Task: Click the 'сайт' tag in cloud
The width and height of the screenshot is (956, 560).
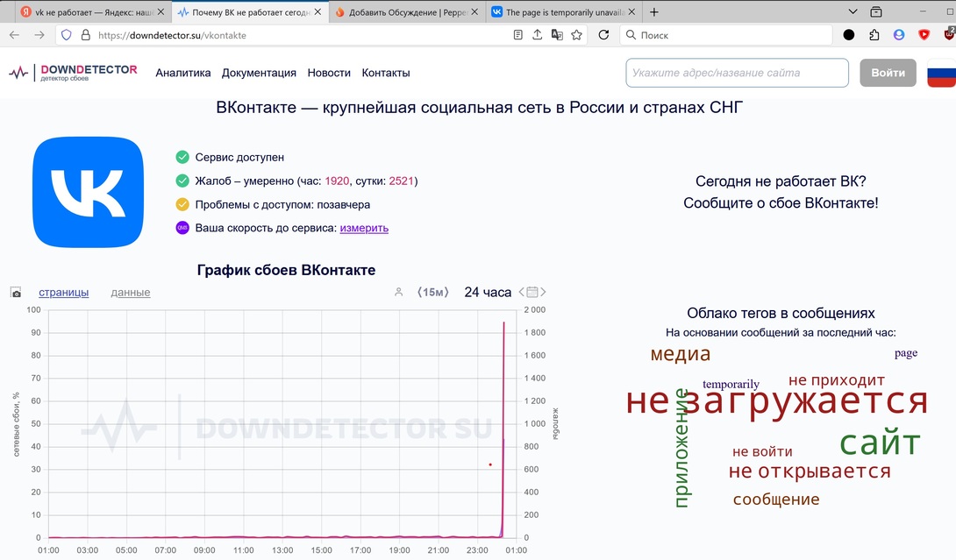Action: 880,443
